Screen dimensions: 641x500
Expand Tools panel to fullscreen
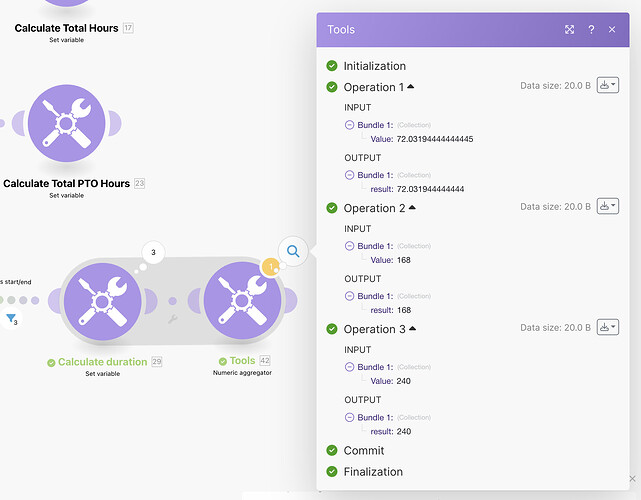570,30
